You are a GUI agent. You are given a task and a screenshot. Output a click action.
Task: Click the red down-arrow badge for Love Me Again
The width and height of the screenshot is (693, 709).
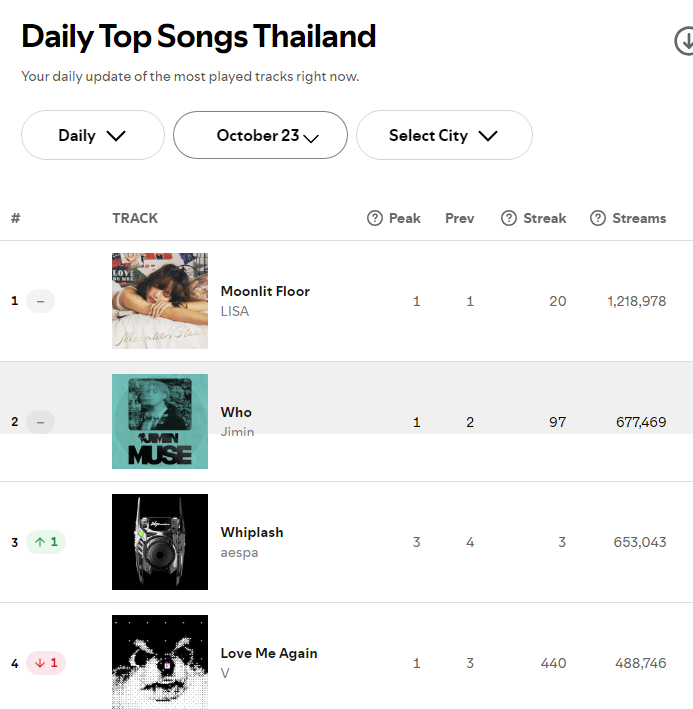pyautogui.click(x=46, y=662)
